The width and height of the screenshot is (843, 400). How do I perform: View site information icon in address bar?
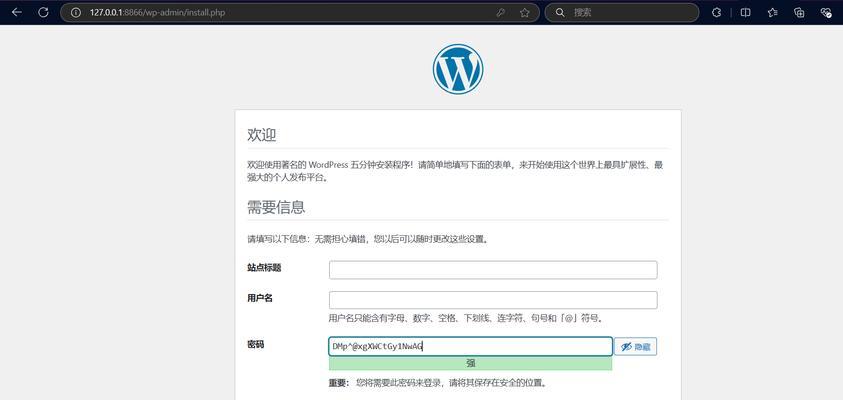click(x=76, y=12)
